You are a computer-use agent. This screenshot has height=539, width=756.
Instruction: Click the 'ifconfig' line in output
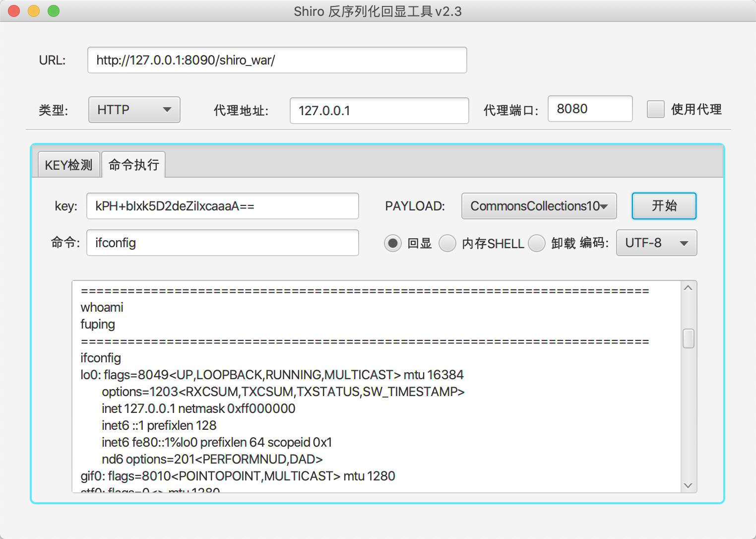[x=101, y=358]
